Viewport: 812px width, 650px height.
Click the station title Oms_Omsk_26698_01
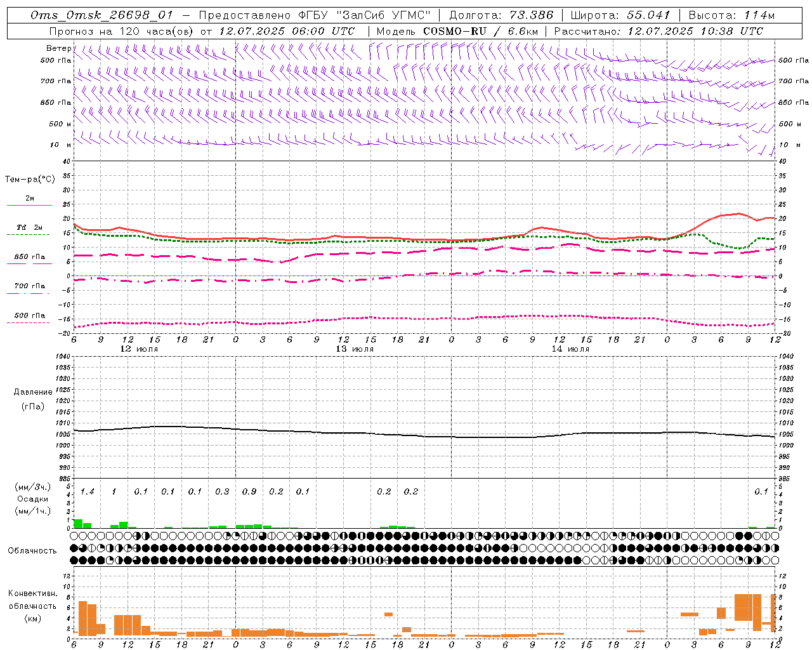pyautogui.click(x=101, y=15)
